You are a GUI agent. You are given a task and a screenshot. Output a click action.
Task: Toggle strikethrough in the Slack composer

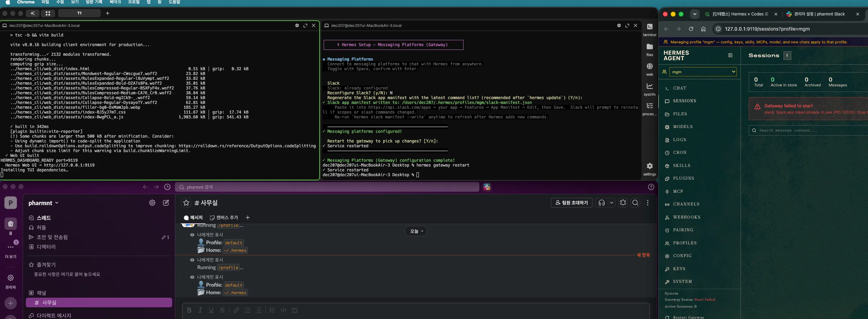pyautogui.click(x=222, y=310)
